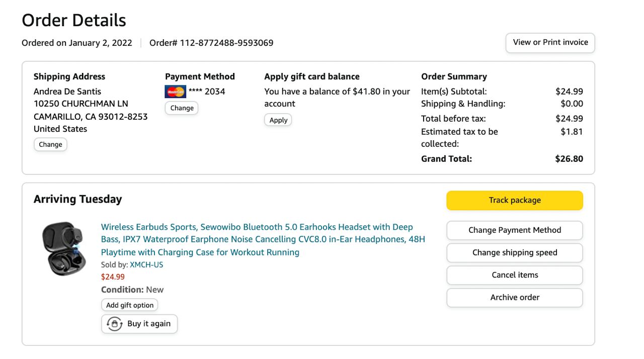Change the shipping address
Screen dimensions: 644x359
[50, 144]
